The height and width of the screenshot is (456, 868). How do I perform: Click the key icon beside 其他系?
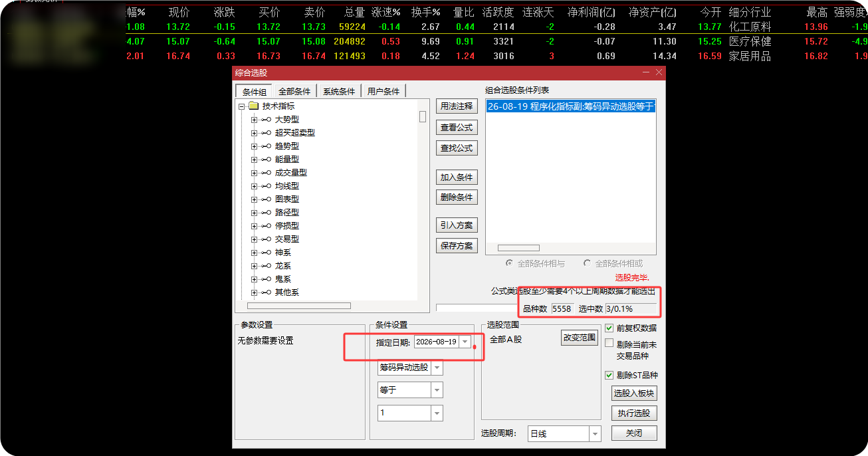[x=266, y=292]
